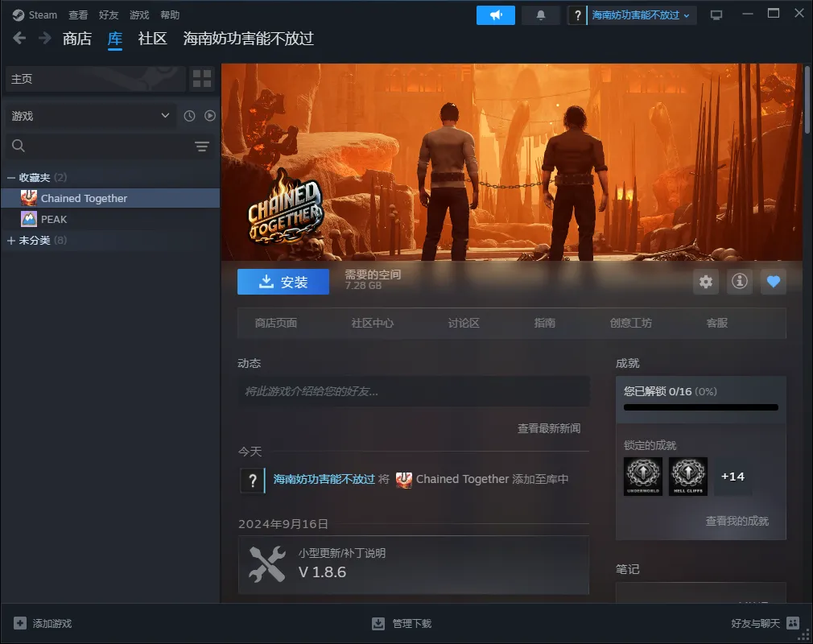Switch to the 社区中心 tab
The width and height of the screenshot is (813, 644).
373,323
